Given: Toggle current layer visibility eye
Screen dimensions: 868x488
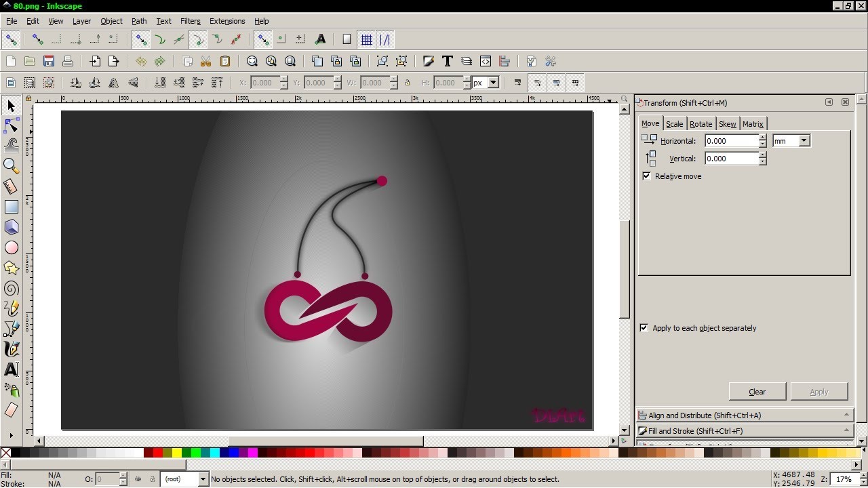Looking at the screenshot, I should pyautogui.click(x=138, y=479).
